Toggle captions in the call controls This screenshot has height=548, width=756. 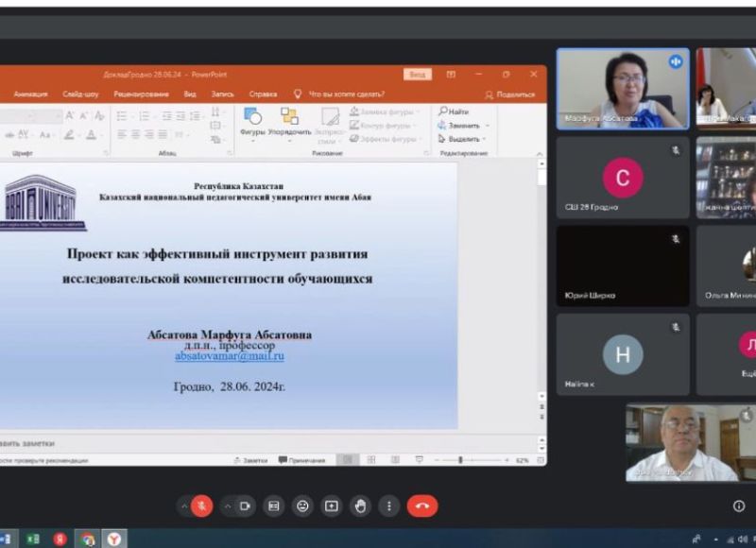pos(273,505)
